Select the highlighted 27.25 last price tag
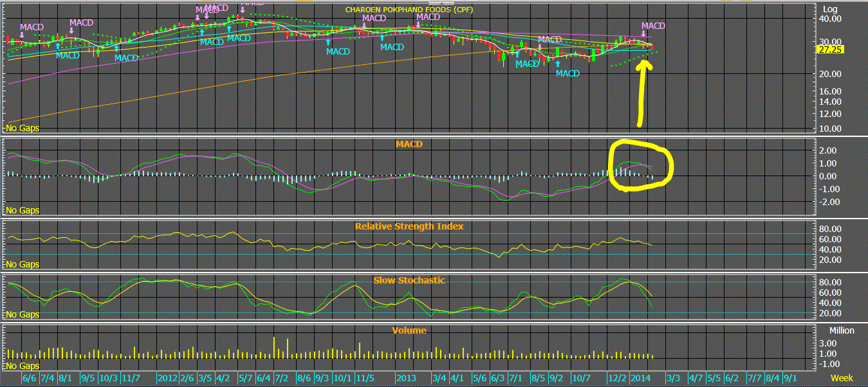The image size is (868, 387). (831, 50)
